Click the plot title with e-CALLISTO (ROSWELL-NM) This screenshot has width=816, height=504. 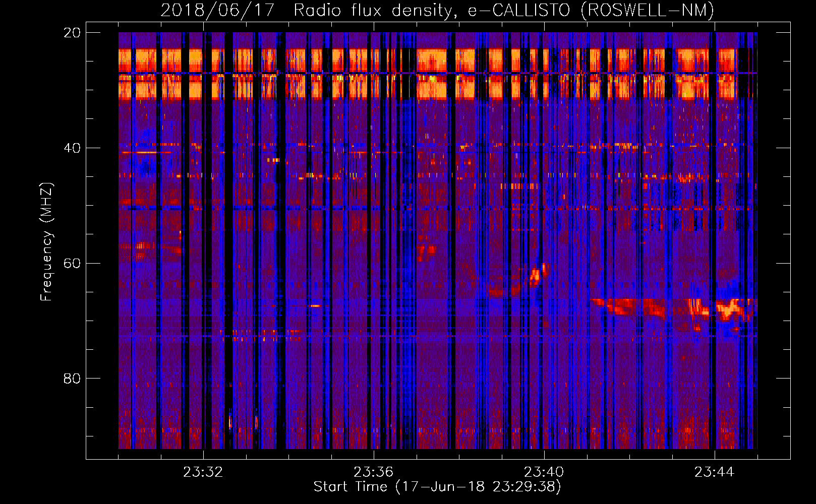point(437,10)
